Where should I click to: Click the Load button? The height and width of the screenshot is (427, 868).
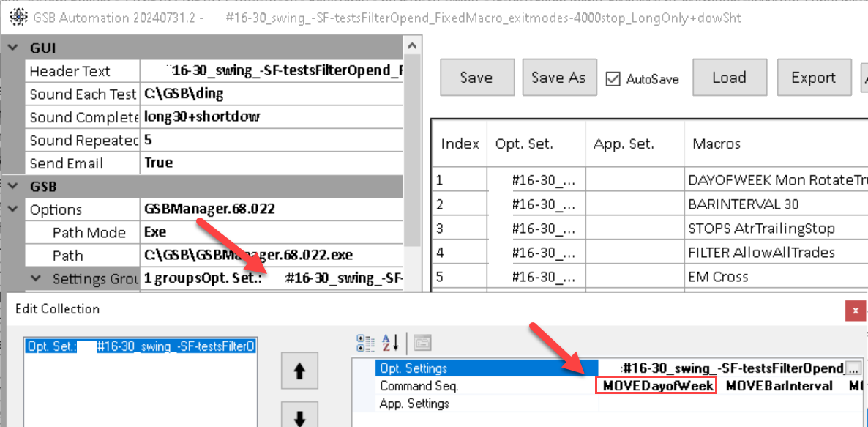729,78
